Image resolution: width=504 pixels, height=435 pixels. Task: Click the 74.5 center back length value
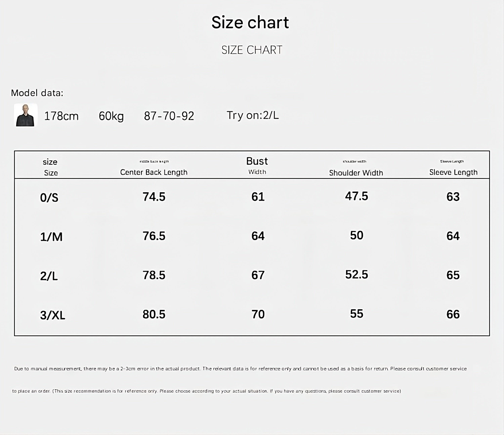click(154, 197)
